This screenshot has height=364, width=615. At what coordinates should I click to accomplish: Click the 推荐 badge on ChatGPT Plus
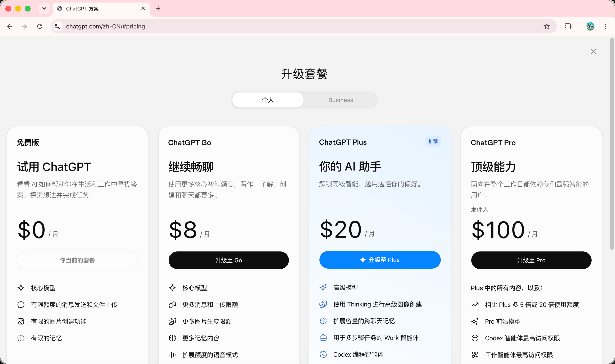433,142
